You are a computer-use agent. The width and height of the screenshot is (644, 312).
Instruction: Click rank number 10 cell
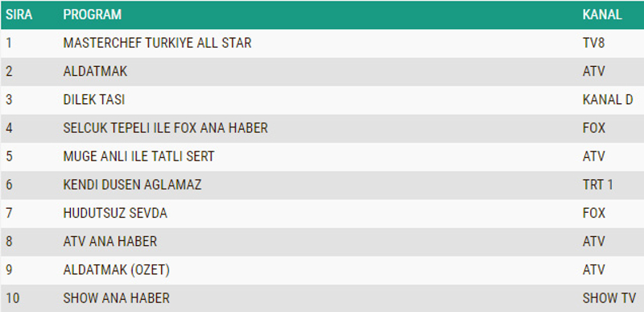(13, 298)
